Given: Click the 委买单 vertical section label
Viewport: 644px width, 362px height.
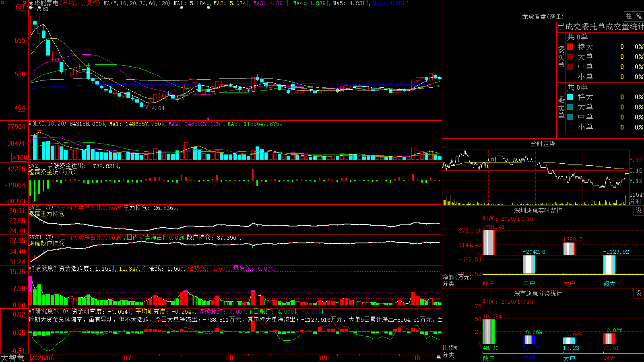Looking at the screenshot, I should point(561,57).
